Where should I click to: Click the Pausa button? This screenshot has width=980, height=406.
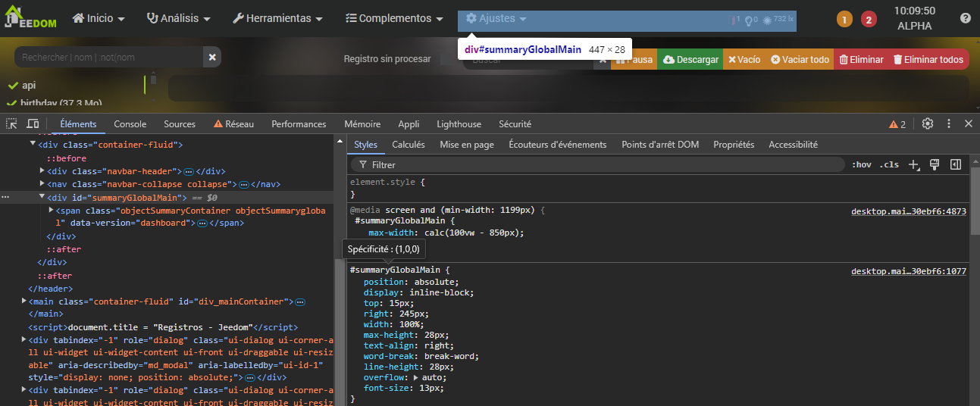[x=633, y=59]
